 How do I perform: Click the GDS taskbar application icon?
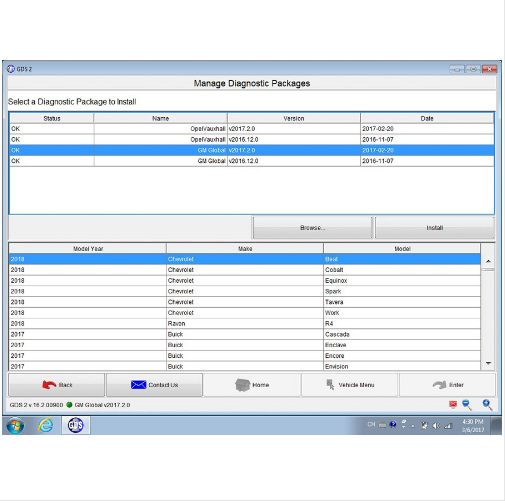(x=76, y=425)
